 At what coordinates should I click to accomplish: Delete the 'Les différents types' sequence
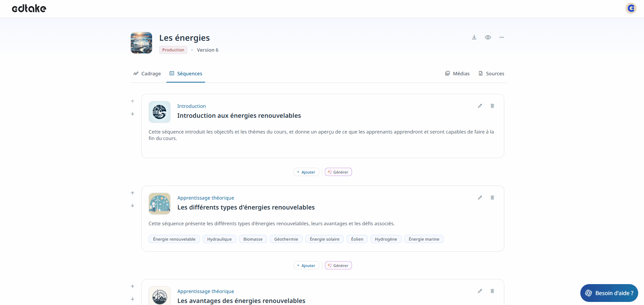pyautogui.click(x=492, y=198)
